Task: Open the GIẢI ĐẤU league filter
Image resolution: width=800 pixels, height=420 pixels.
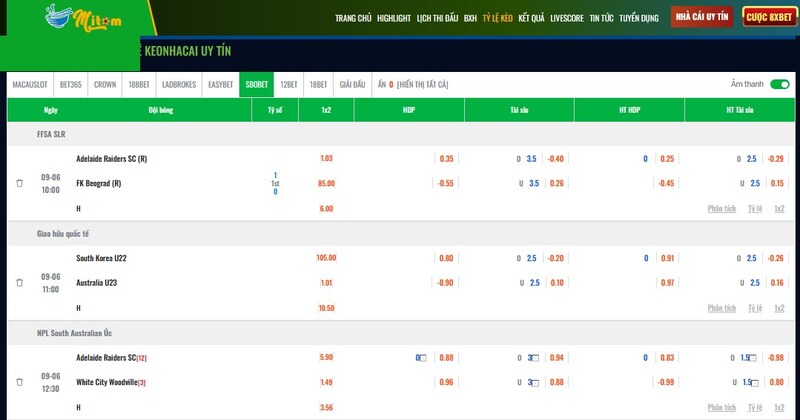Action: tap(353, 85)
